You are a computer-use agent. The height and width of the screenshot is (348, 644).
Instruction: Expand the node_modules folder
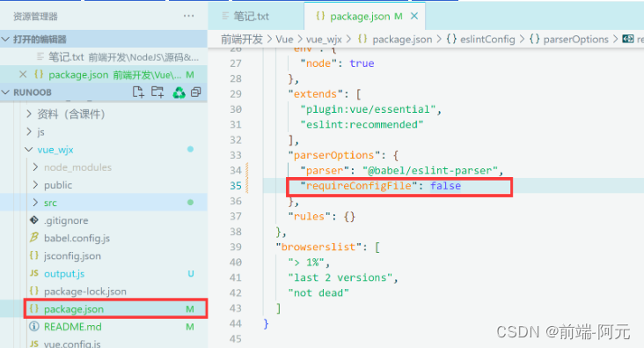pos(35,167)
